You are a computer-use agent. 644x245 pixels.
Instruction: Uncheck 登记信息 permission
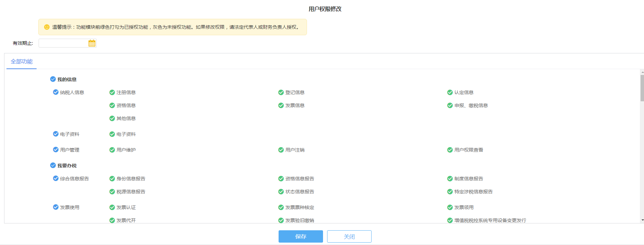click(x=281, y=92)
